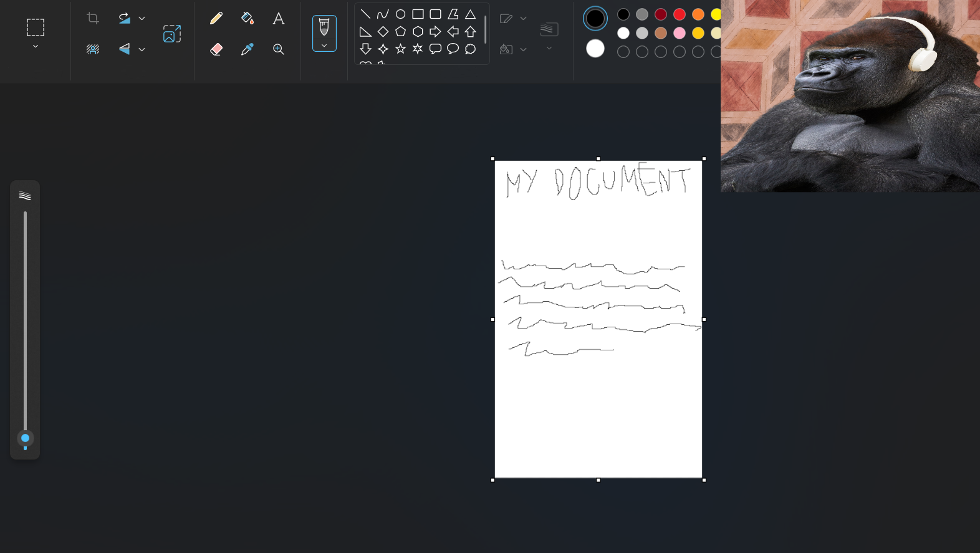Viewport: 980px width, 553px height.
Task: Select the large white Color 2 circle
Action: pyautogui.click(x=595, y=49)
